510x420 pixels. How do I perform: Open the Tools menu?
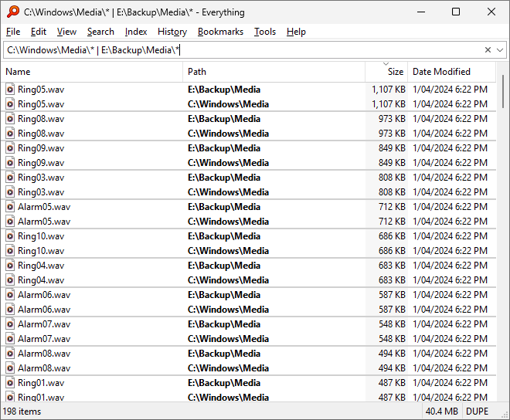(x=265, y=32)
